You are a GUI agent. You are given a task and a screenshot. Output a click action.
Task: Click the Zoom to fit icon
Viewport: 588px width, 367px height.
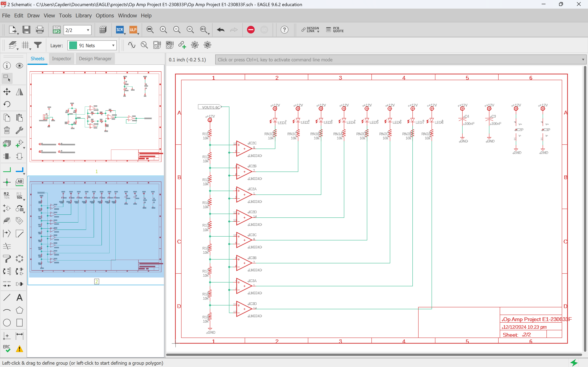(x=150, y=30)
